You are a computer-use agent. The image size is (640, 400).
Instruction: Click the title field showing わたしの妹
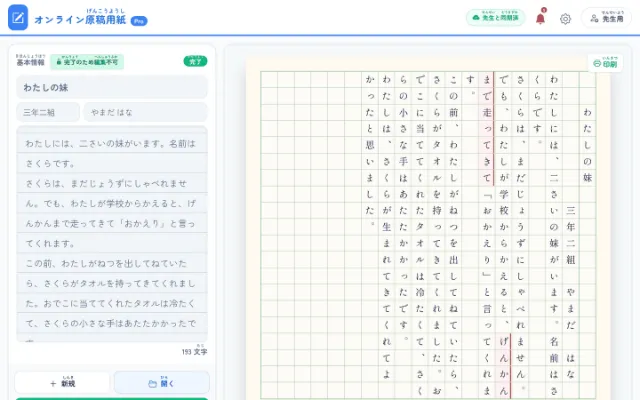[112, 87]
